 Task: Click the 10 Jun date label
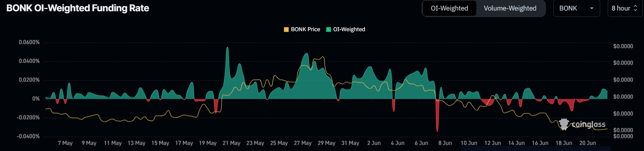click(469, 143)
